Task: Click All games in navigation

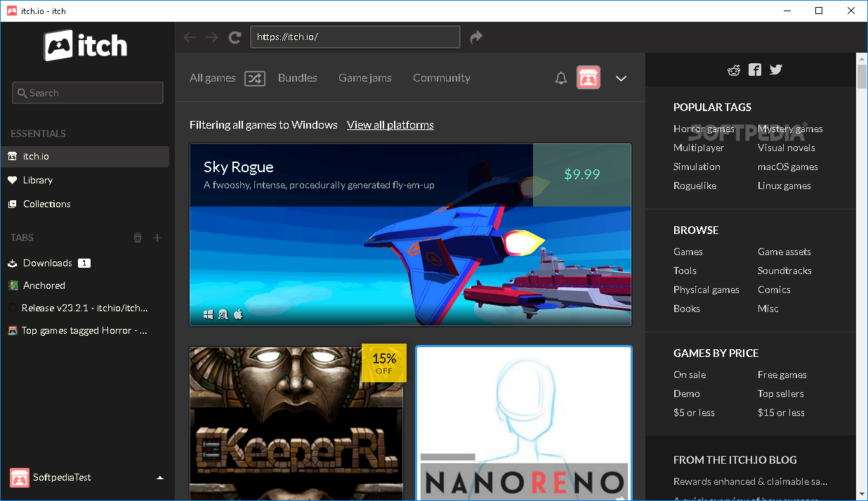Action: [213, 78]
